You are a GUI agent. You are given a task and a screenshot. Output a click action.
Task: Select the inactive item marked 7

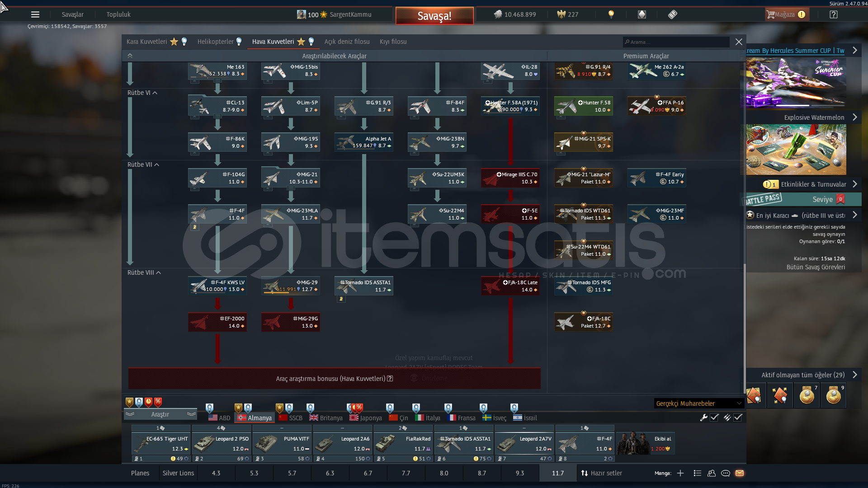[x=807, y=395]
